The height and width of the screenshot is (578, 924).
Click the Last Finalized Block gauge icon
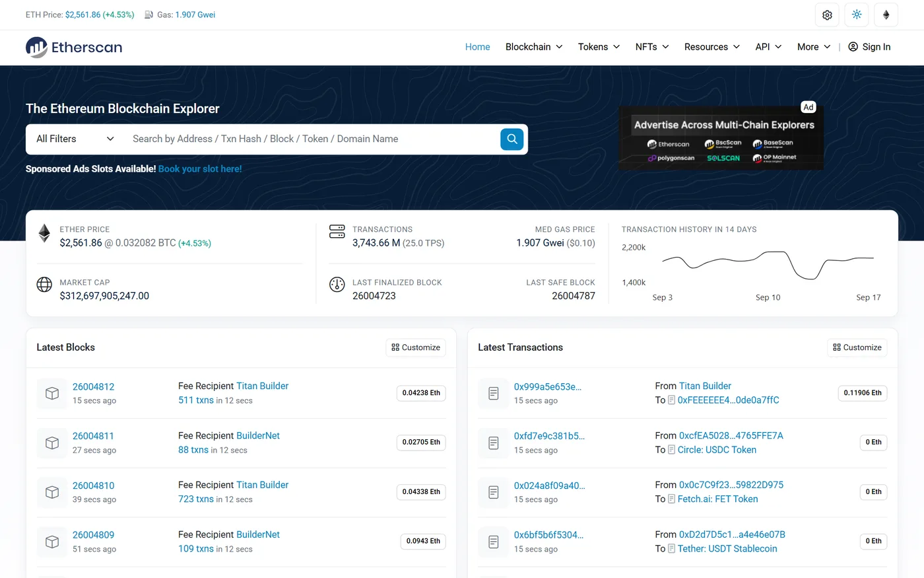pyautogui.click(x=337, y=285)
